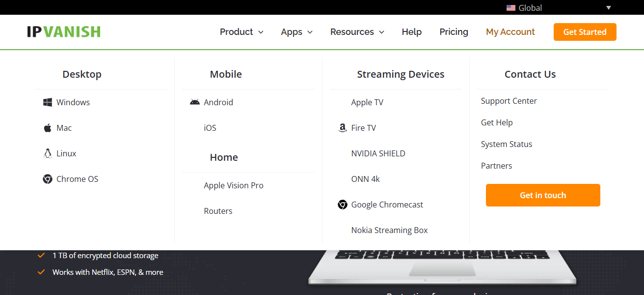644x295 pixels.
Task: Click the IPVanish logo
Action: 64,32
